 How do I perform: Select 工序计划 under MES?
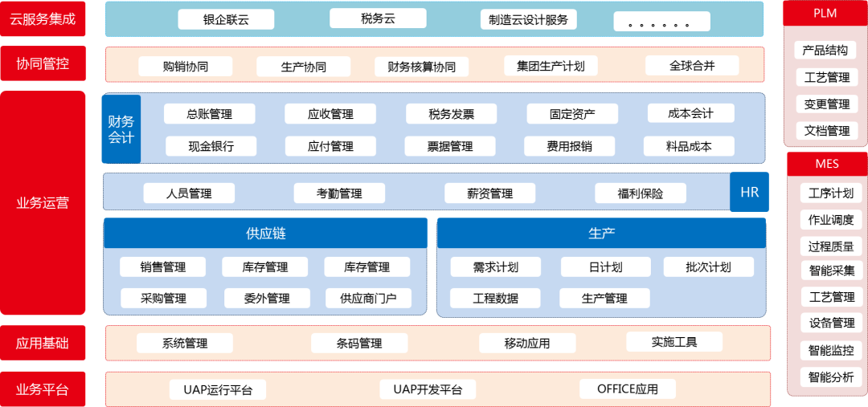pyautogui.click(x=831, y=193)
